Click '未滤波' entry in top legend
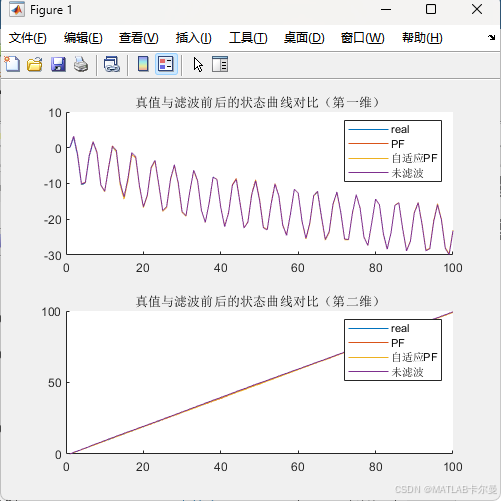501x501 pixels. pos(407,173)
